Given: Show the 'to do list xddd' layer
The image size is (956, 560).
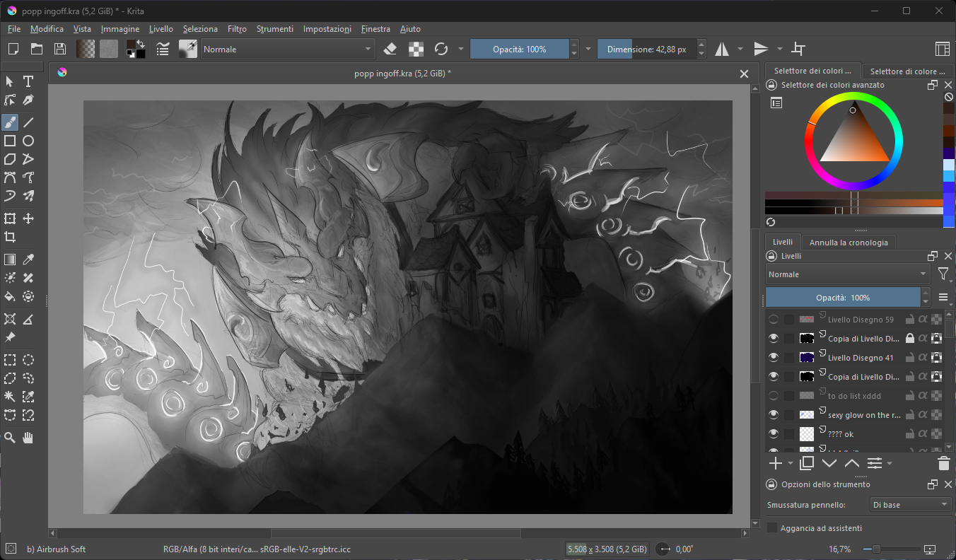Looking at the screenshot, I should 773,396.
